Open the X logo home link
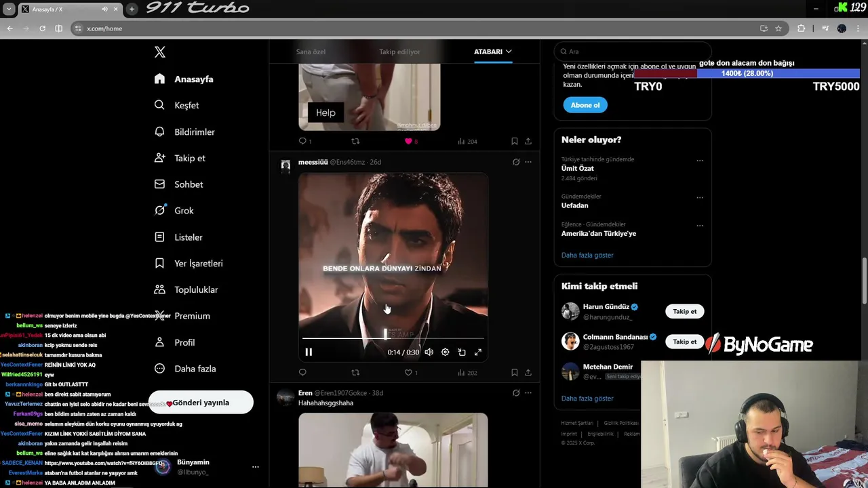This screenshot has height=488, width=868. [x=159, y=52]
